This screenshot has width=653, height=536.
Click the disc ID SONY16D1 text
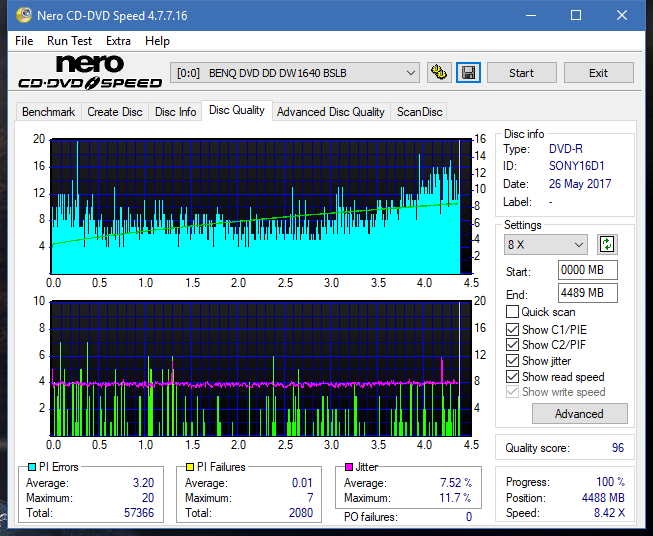point(576,166)
